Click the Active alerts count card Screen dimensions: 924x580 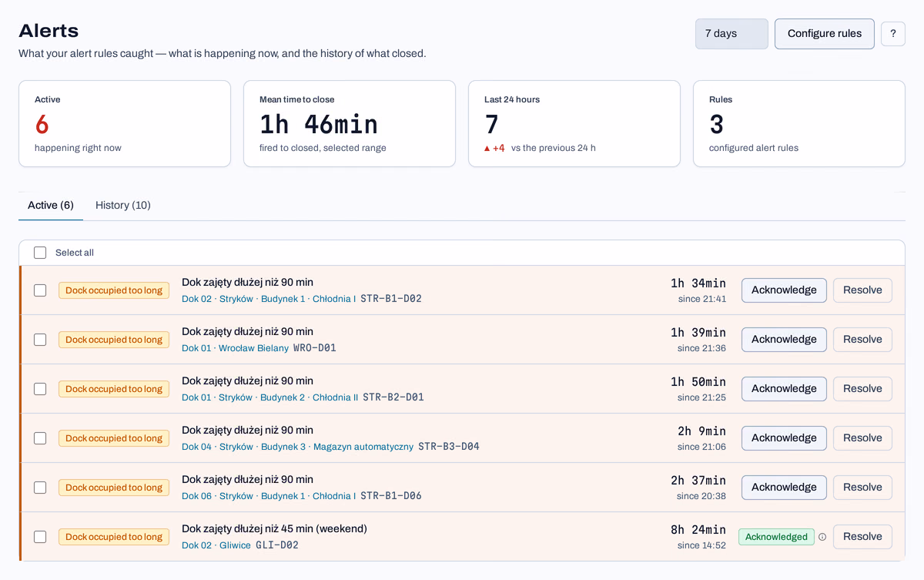click(125, 123)
